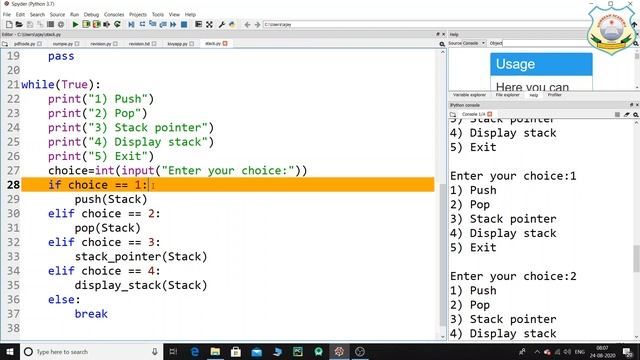Click the Save file toolbar icon
This screenshot has width=640, height=360.
coord(29,24)
